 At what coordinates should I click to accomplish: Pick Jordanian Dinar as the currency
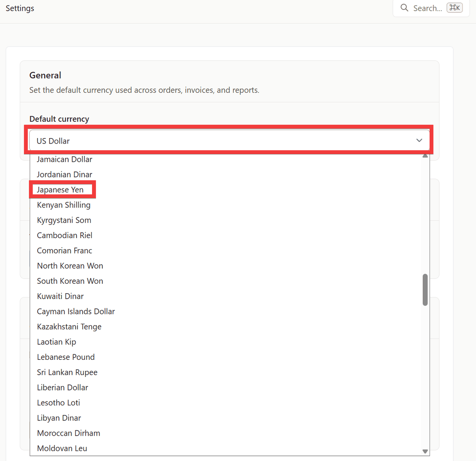[65, 175]
